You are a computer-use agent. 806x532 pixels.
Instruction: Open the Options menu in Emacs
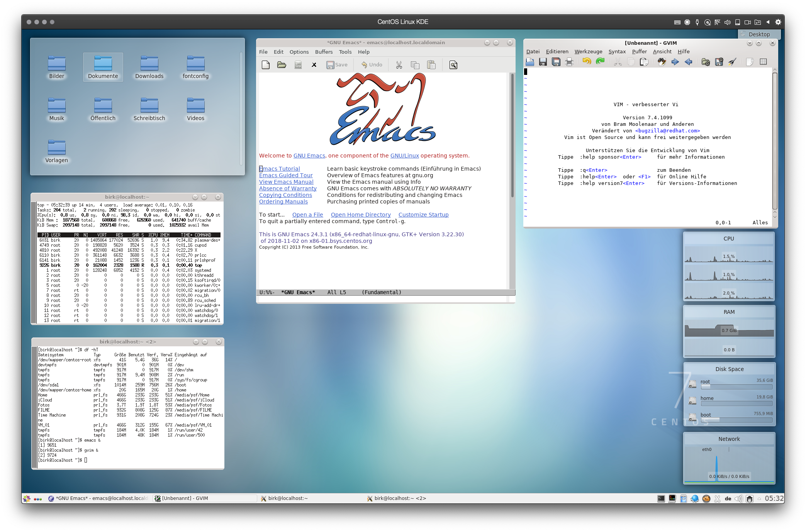click(299, 52)
